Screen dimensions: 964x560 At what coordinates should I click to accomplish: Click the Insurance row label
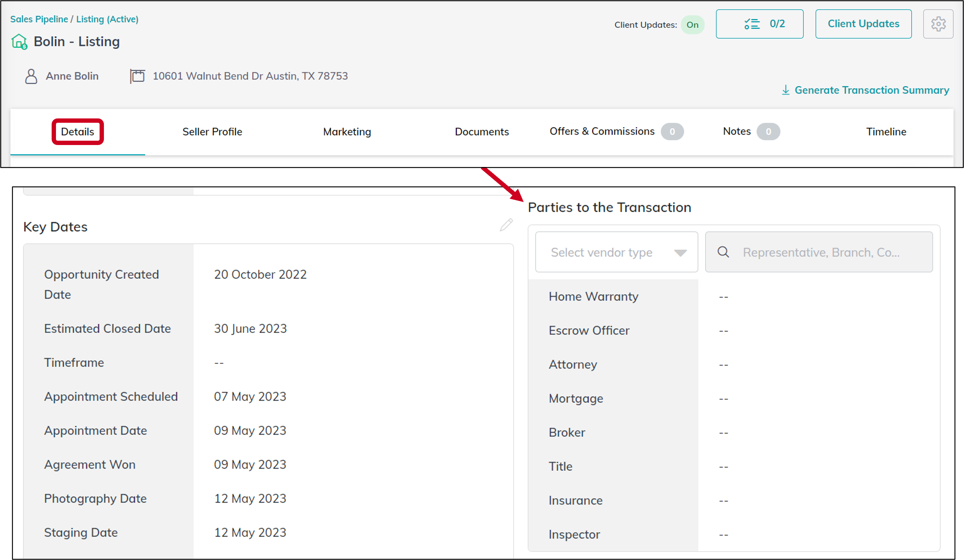(575, 500)
